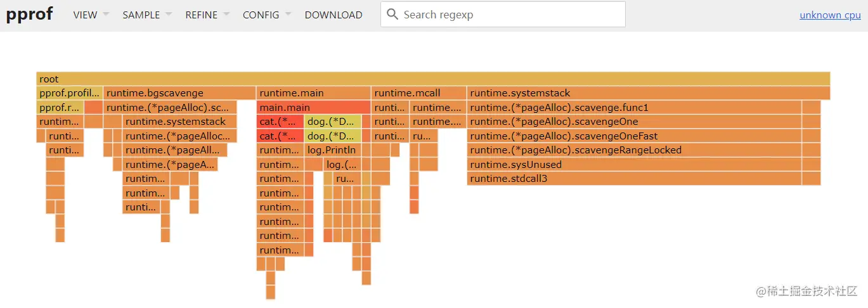
Task: Open the unknown cpu link
Action: pyautogui.click(x=830, y=15)
